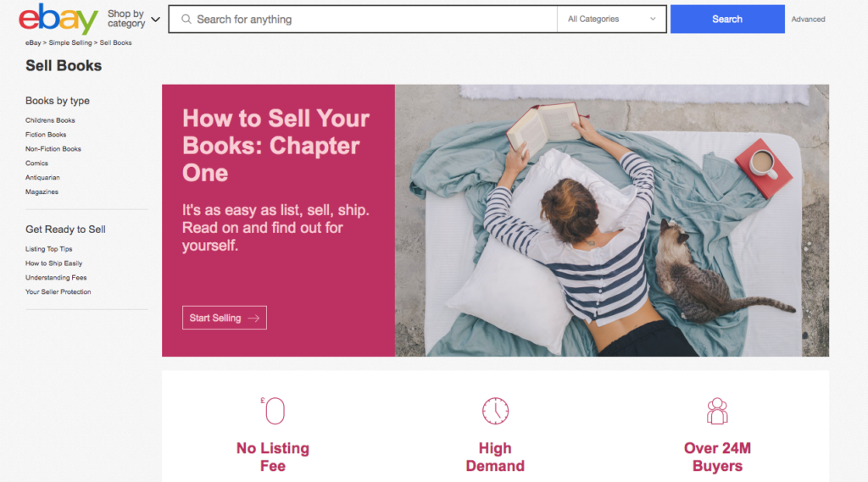Click the No Listing Fee mouse icon
The image size is (868, 482).
click(x=273, y=411)
